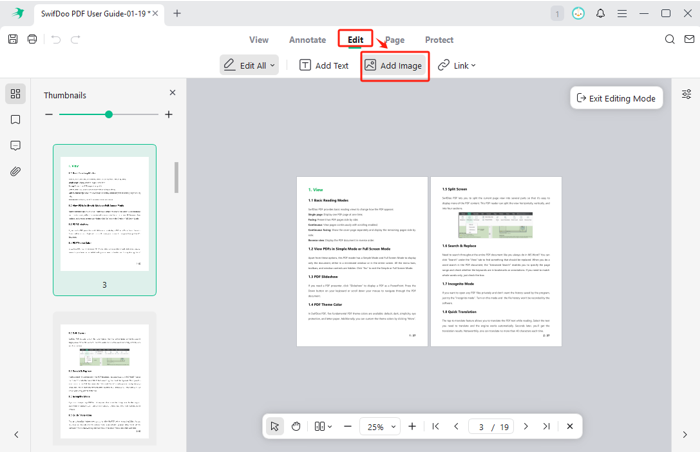Open the Link dropdown
Image resolution: width=700 pixels, height=453 pixels.
point(456,65)
